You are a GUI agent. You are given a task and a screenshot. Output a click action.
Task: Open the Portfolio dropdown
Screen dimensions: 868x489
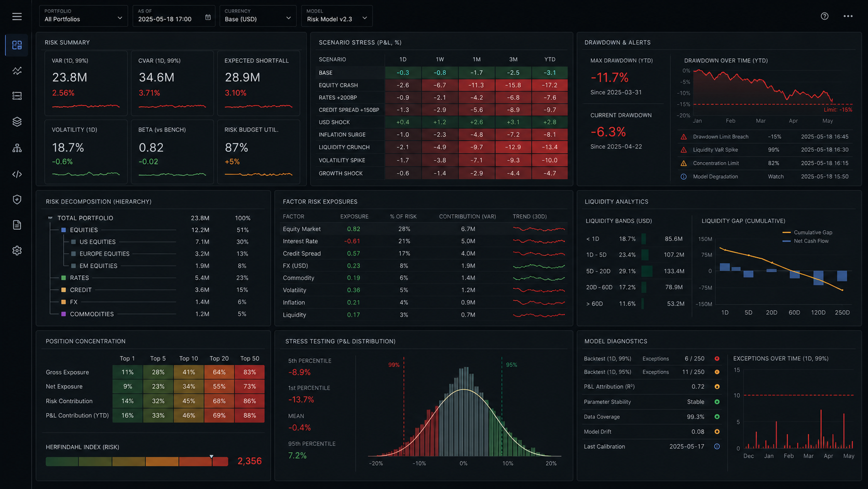(84, 16)
